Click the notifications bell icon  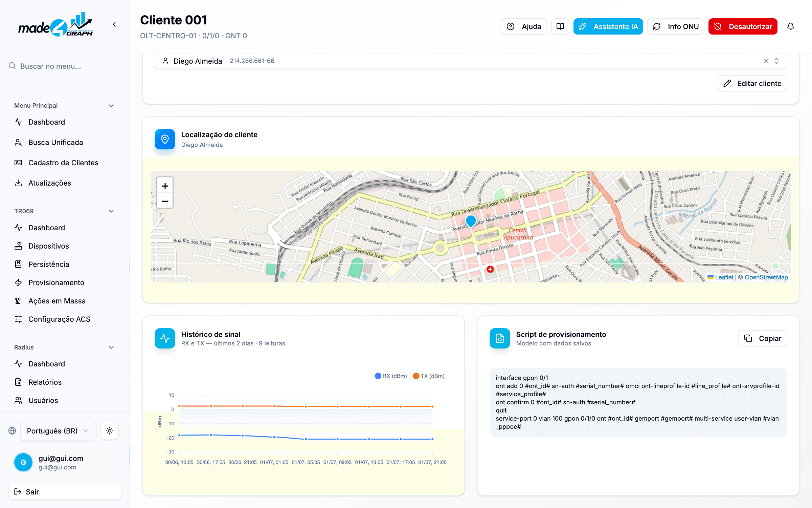790,26
